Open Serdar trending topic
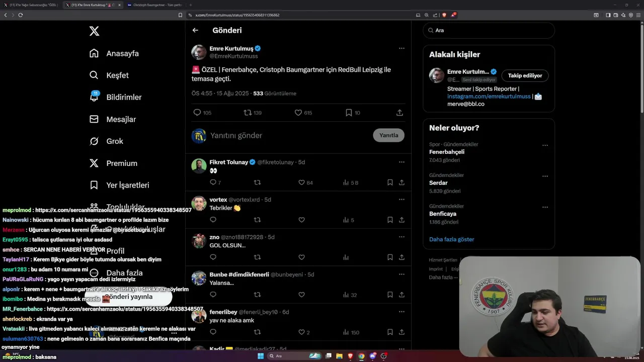 coord(438,183)
